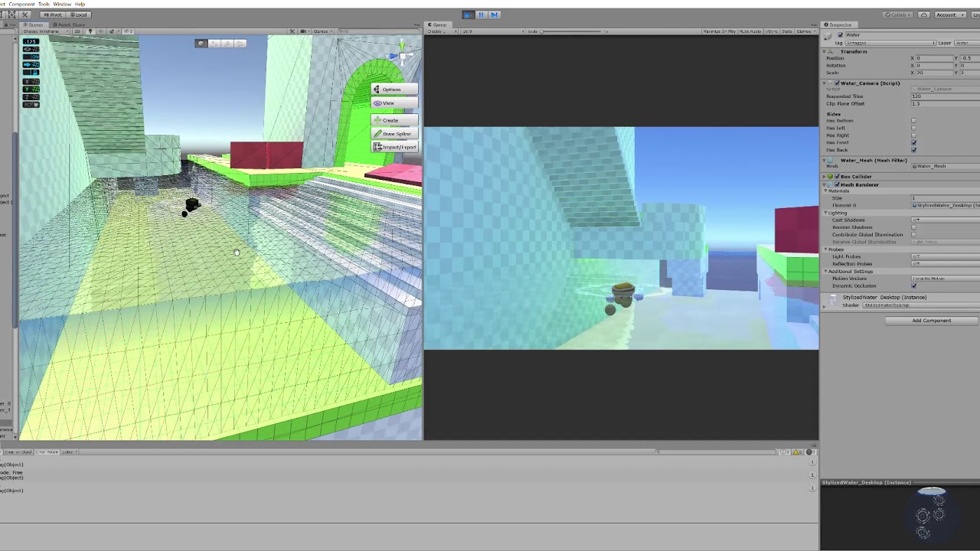Image resolution: width=980 pixels, height=551 pixels.
Task: Advance one frame with the Step button
Action: click(494, 15)
